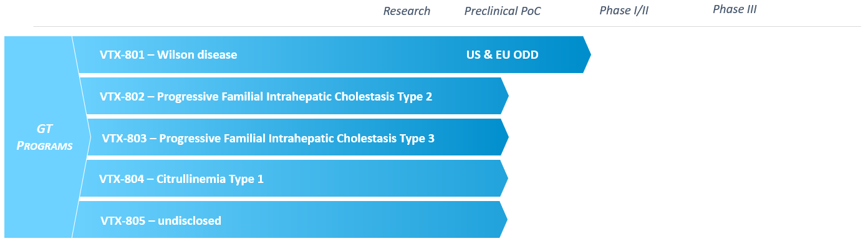
Task: Click the word undisclosed in VTX-805
Action: click(x=189, y=220)
